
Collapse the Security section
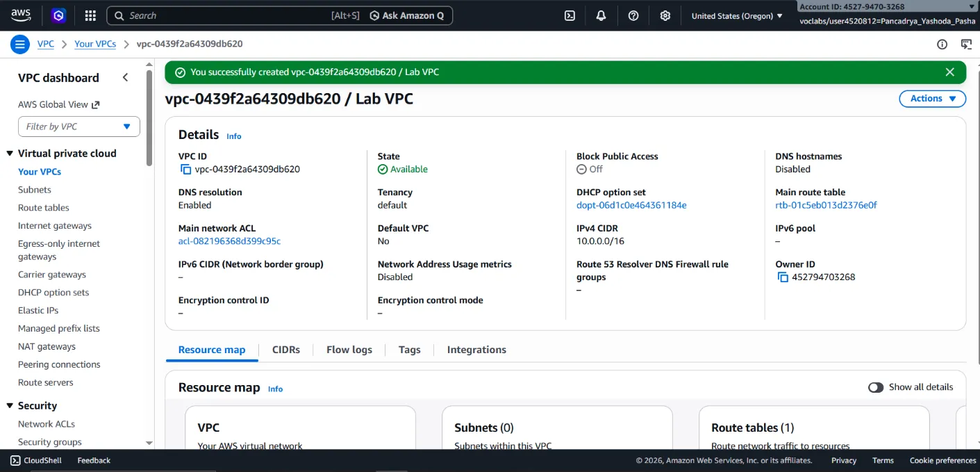(10, 405)
